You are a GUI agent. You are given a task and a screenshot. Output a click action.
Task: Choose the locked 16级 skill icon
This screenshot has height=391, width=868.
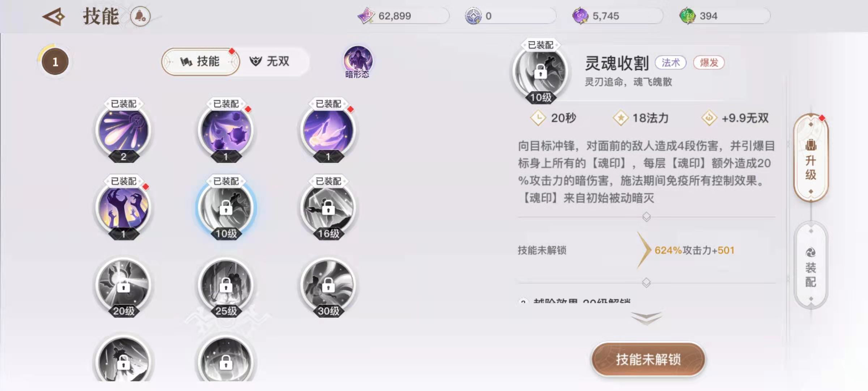click(x=328, y=207)
